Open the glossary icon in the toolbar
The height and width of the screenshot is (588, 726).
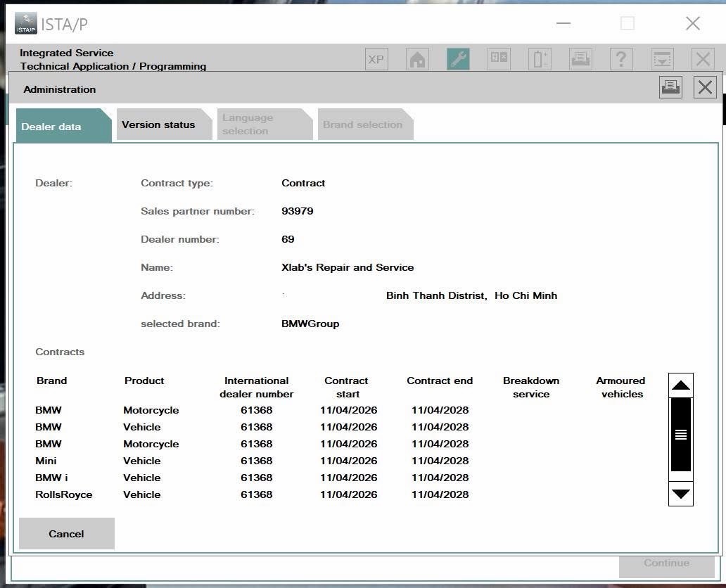click(498, 59)
